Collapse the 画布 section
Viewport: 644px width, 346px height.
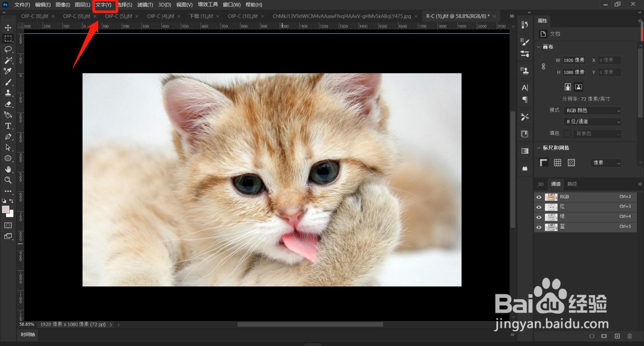(539, 47)
